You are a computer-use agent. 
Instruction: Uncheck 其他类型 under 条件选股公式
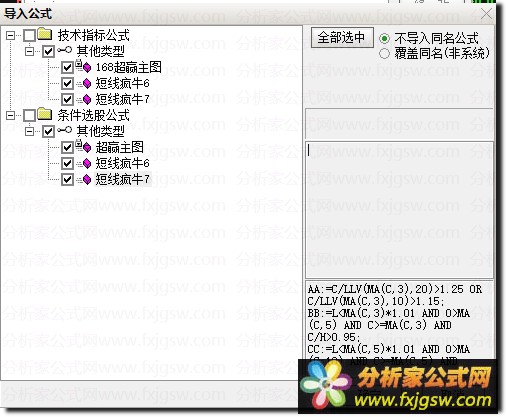[48, 131]
